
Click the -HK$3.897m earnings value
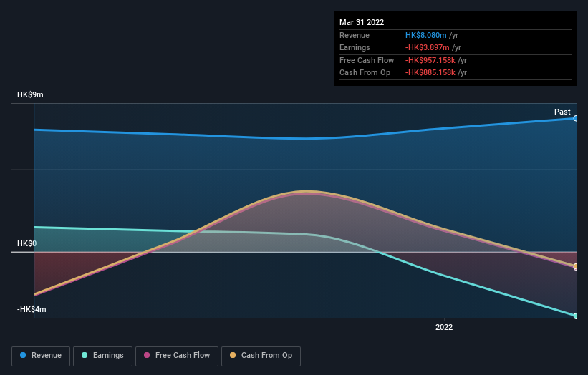tap(427, 47)
